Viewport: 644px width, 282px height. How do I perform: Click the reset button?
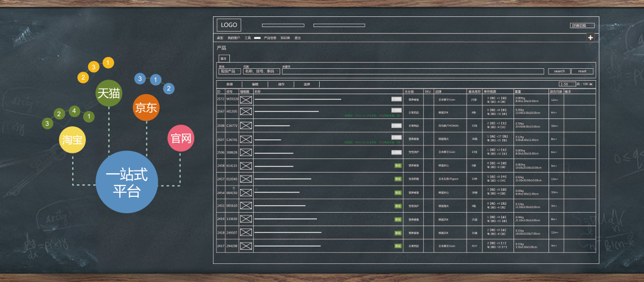point(582,71)
